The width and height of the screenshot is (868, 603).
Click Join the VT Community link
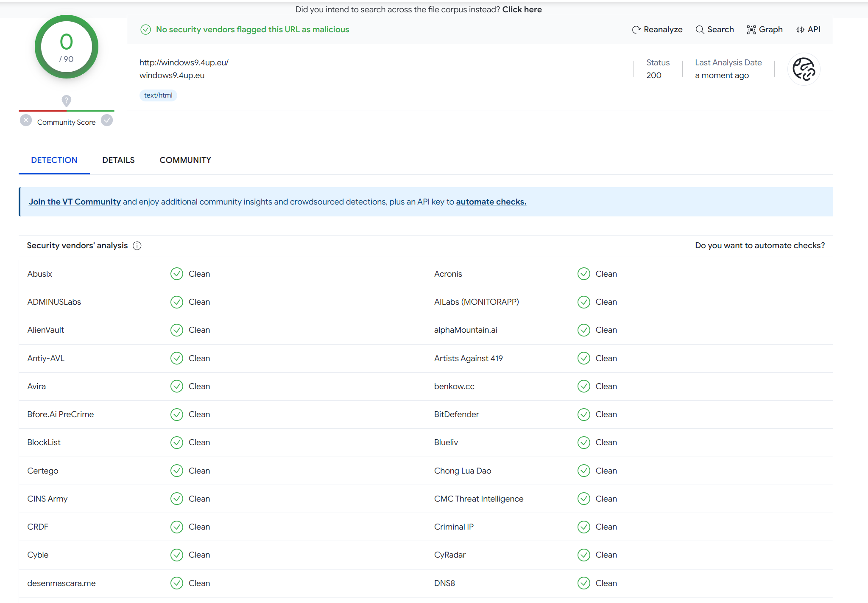coord(75,202)
